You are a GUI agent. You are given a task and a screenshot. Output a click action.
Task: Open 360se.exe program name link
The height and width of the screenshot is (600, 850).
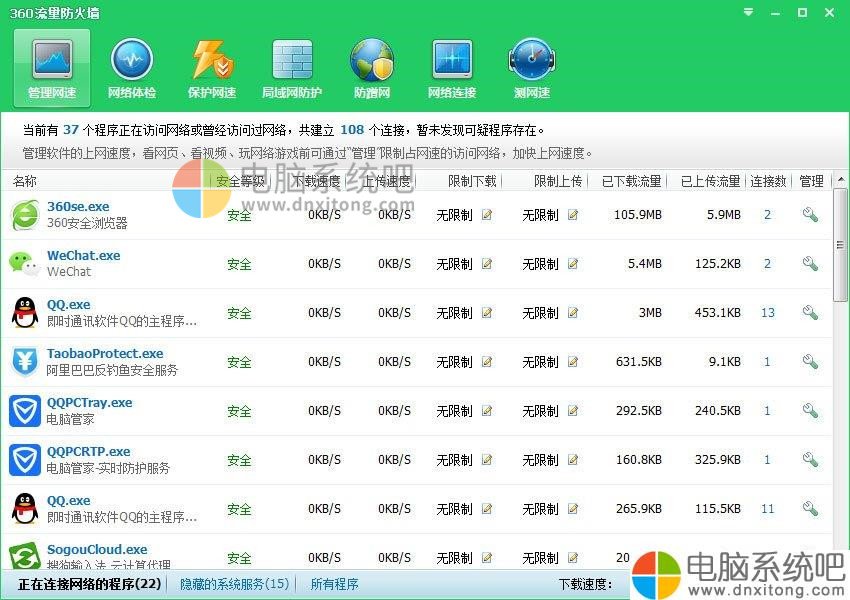(x=78, y=207)
